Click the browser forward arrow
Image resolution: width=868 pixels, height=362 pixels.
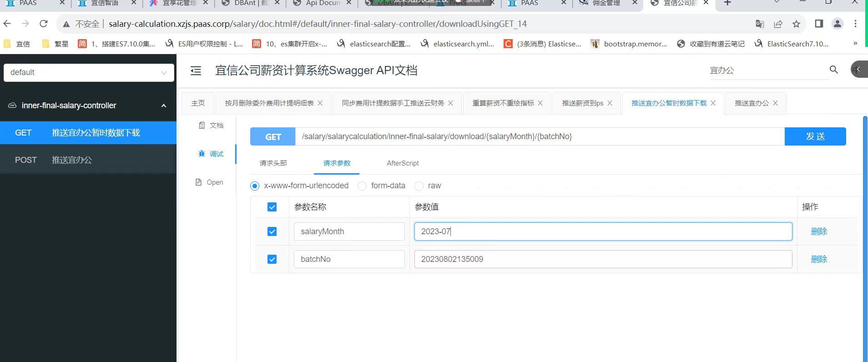pyautogui.click(x=25, y=24)
